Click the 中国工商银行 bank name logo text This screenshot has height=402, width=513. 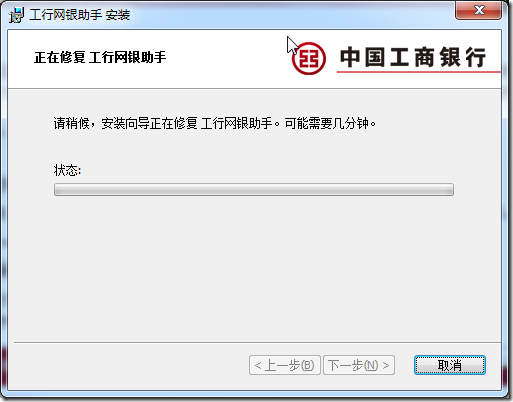[x=412, y=57]
